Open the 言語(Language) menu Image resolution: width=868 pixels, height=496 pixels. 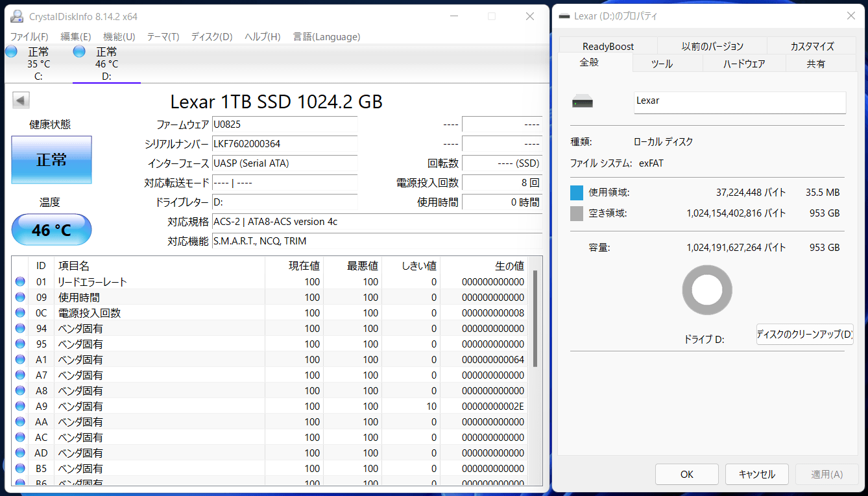[x=326, y=37]
